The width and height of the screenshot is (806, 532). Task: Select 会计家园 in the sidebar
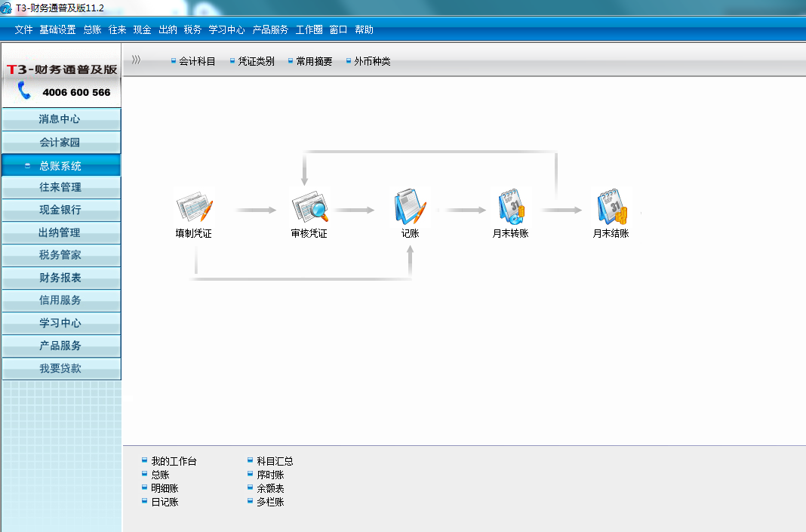[x=61, y=143]
